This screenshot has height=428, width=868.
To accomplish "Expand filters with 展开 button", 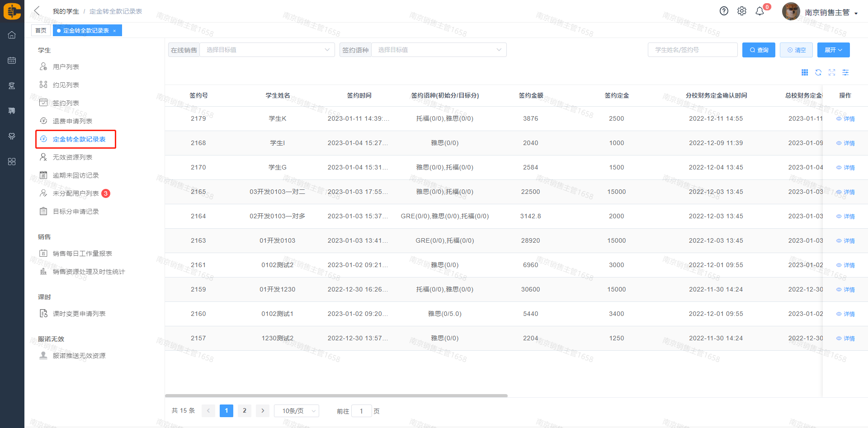I will point(833,50).
